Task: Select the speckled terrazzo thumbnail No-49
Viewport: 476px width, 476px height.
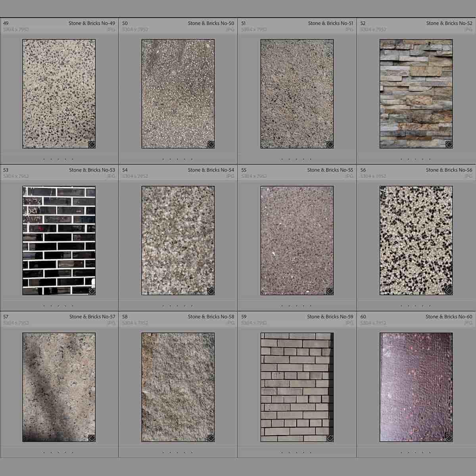Action: point(59,94)
